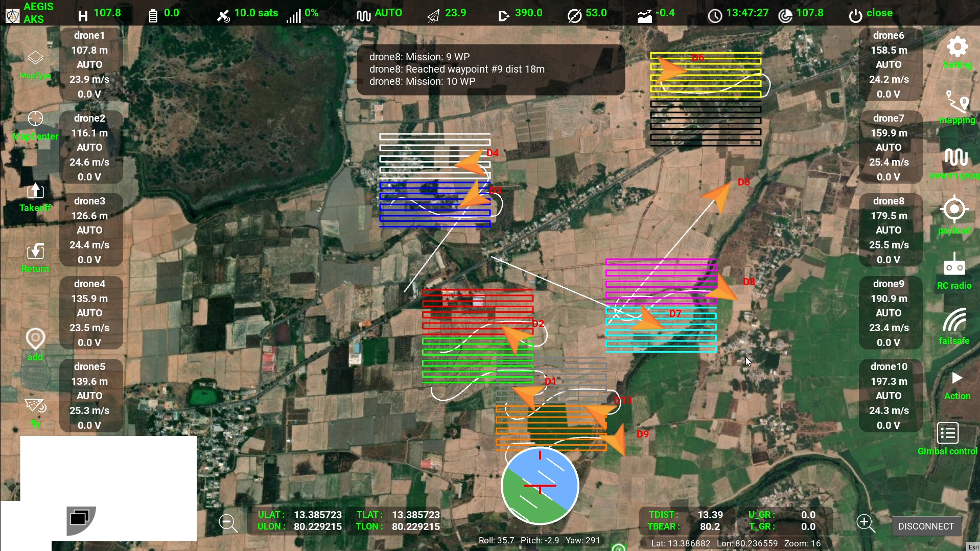The image size is (980, 551).
Task: Select the drone9 status card
Action: [890, 313]
